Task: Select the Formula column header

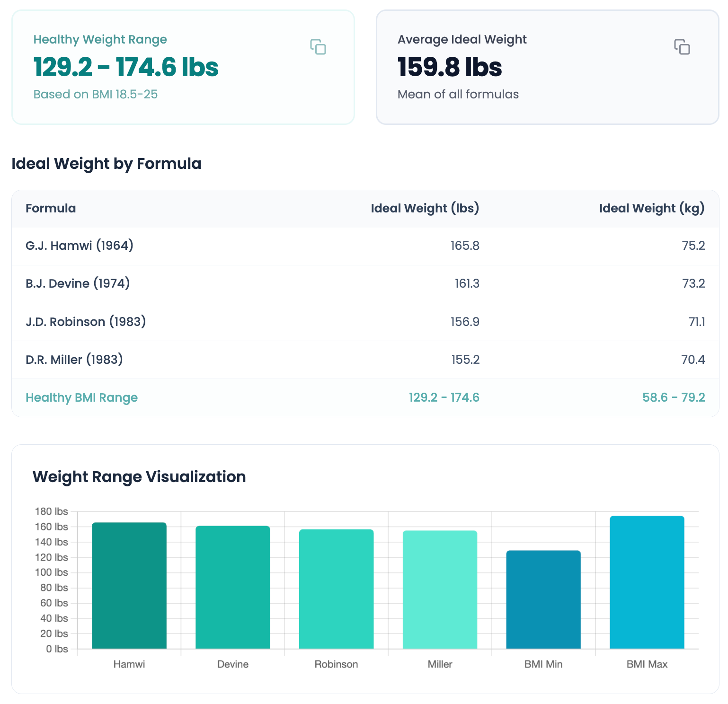Action: point(50,208)
